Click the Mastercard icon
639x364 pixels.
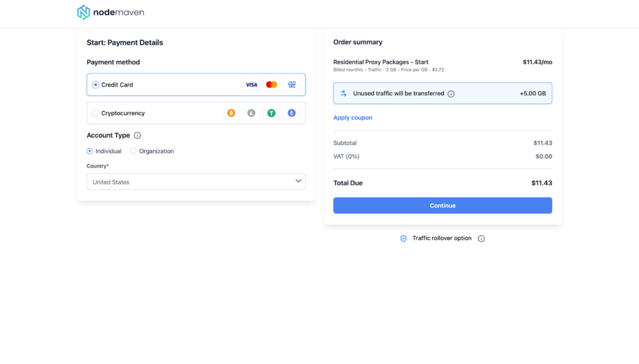[x=271, y=85]
